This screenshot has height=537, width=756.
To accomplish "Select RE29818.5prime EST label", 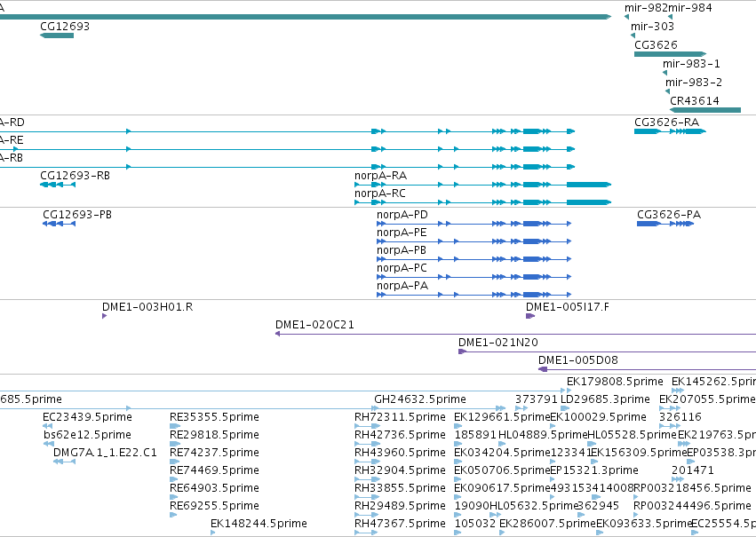I will (214, 435).
